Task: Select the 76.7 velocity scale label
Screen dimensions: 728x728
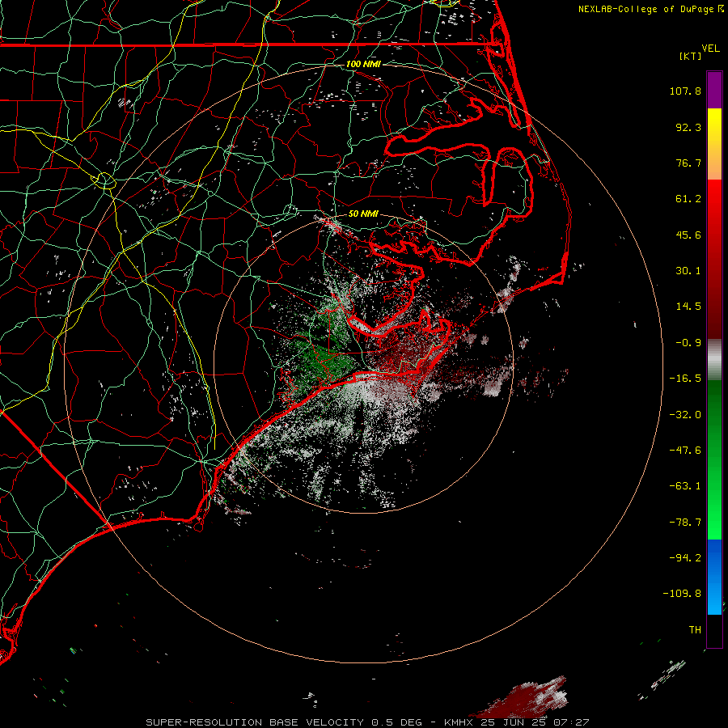Action: (688, 163)
